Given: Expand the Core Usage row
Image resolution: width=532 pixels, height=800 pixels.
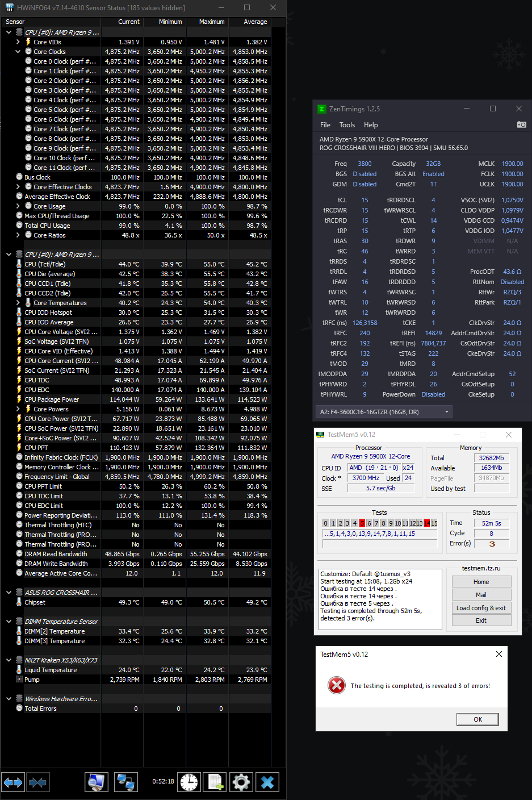Looking at the screenshot, I should coord(18,206).
